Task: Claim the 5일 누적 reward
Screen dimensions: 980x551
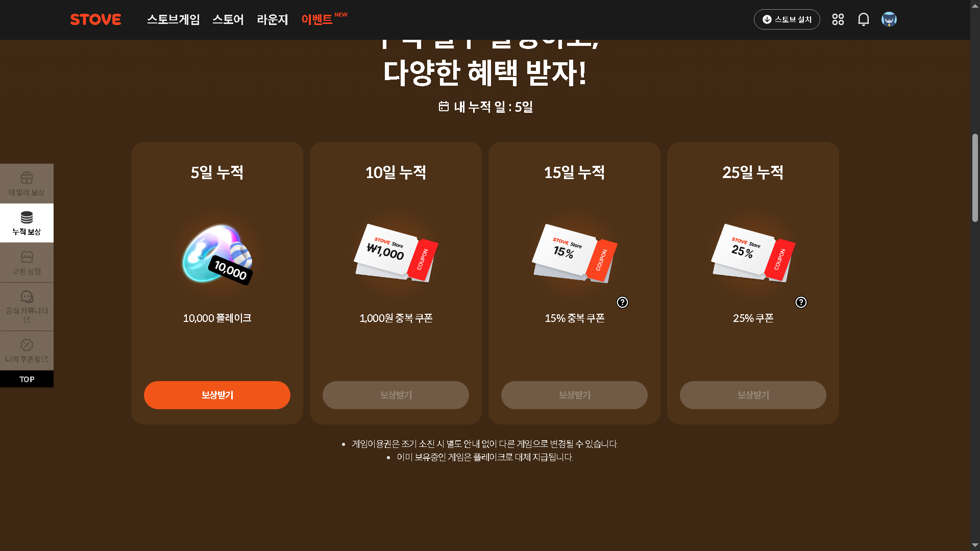Action: point(217,395)
